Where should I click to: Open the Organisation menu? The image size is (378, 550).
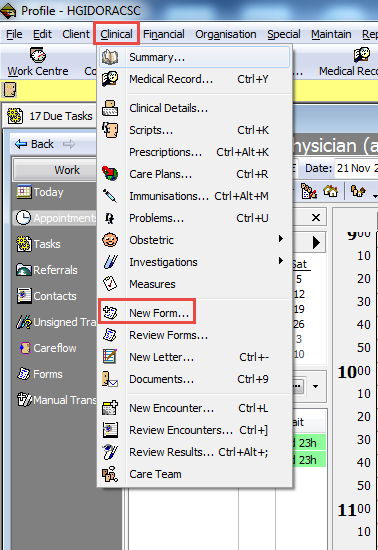point(226,34)
